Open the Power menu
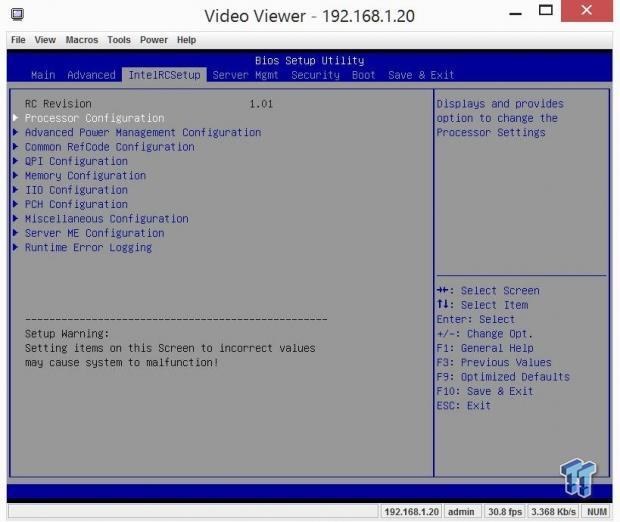Image resolution: width=620 pixels, height=522 pixels. pos(154,40)
